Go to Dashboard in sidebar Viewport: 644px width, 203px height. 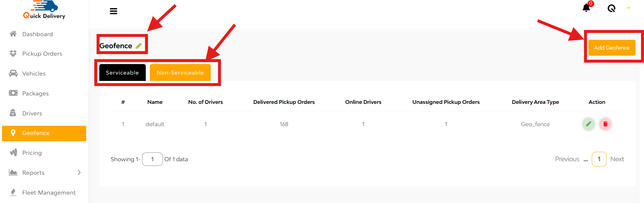[x=37, y=34]
